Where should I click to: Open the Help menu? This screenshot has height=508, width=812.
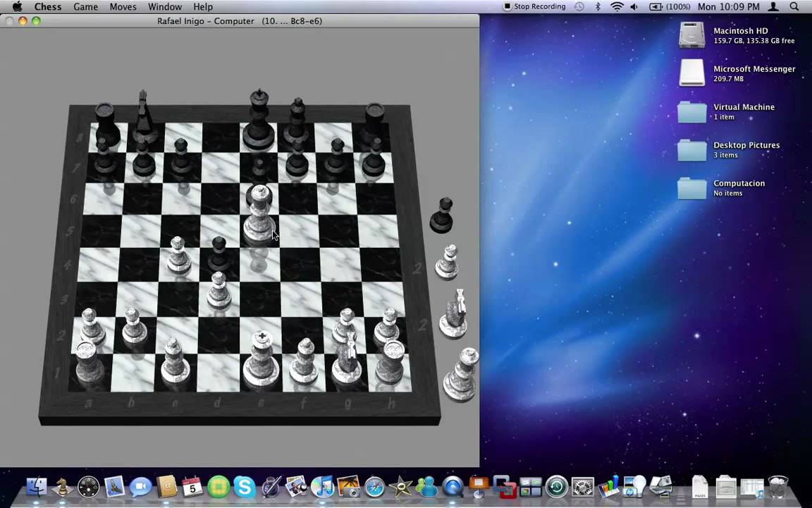coord(203,6)
